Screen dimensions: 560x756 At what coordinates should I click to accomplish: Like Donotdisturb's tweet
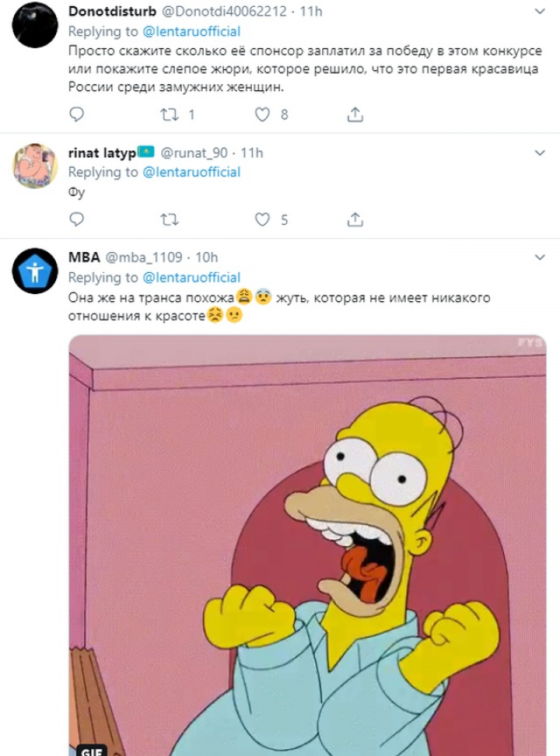(263, 114)
